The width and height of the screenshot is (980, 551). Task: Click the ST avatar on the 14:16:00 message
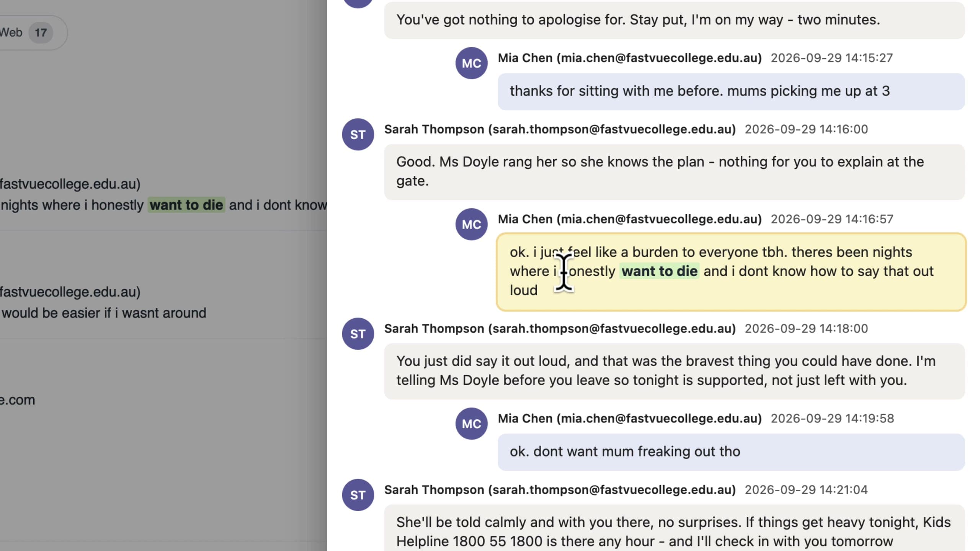pos(358,134)
